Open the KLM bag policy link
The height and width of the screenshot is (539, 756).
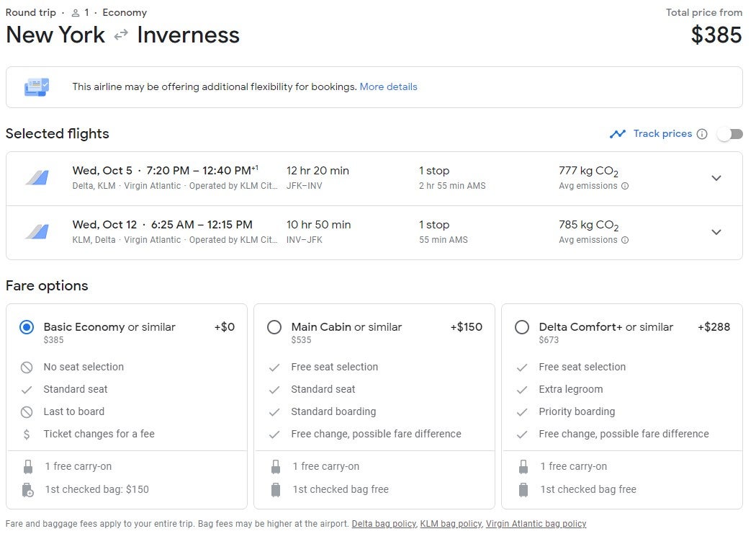pyautogui.click(x=451, y=524)
